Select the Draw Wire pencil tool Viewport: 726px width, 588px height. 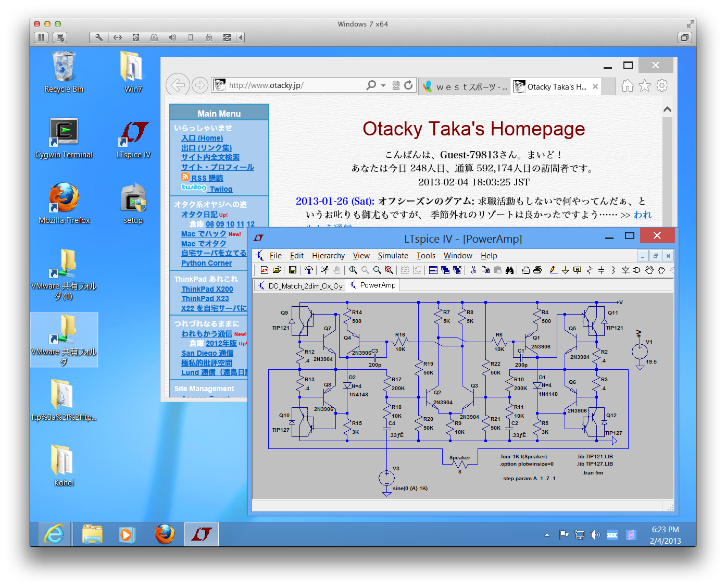coord(554,270)
